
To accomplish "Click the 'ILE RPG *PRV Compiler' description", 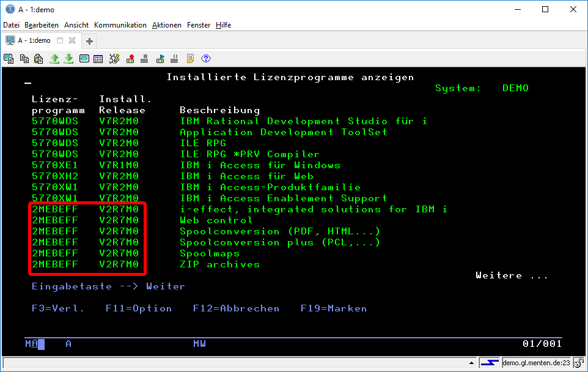I will [x=250, y=154].
